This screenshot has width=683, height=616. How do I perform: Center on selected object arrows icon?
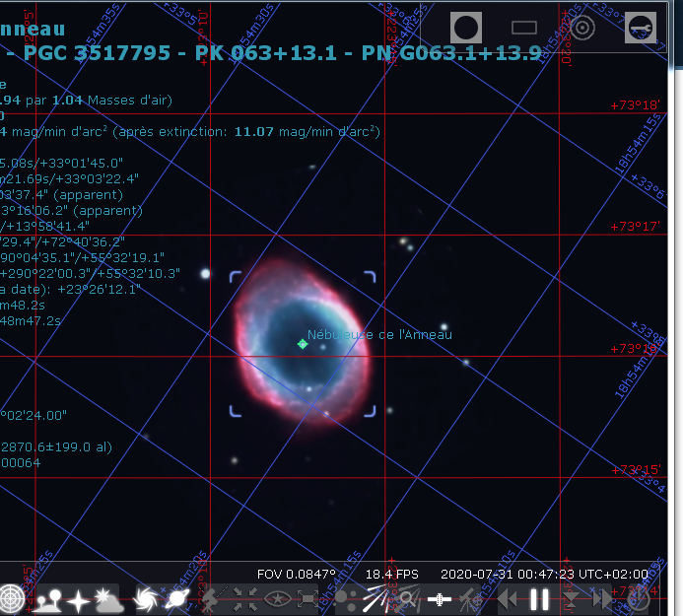point(244,600)
